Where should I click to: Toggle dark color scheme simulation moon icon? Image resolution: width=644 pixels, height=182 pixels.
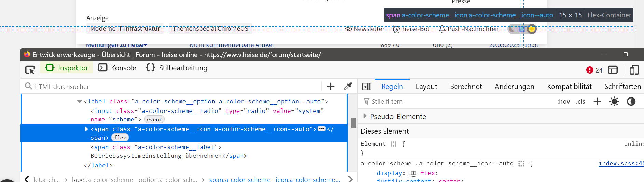coord(631,102)
